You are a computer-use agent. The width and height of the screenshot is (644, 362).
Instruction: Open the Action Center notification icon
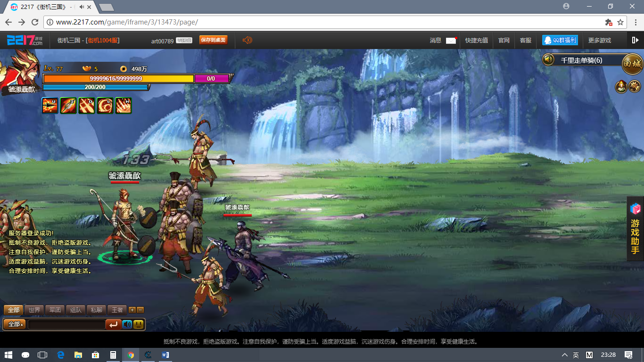point(628,355)
